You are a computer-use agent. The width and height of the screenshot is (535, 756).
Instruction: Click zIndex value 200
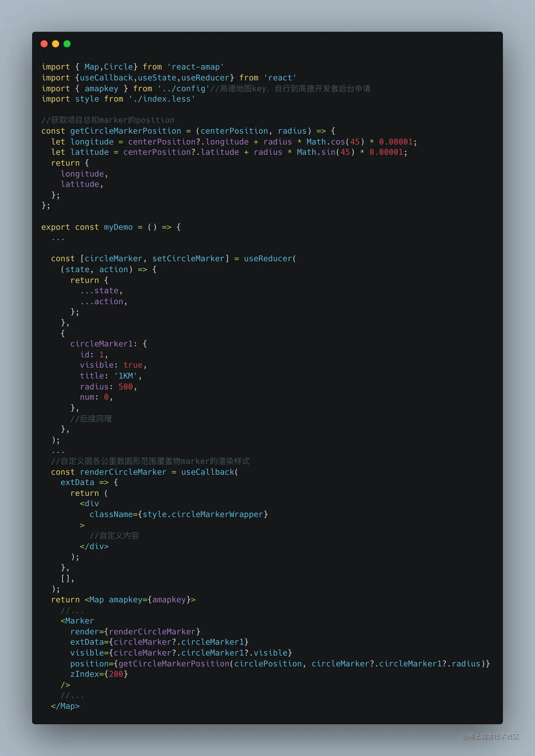coord(116,674)
